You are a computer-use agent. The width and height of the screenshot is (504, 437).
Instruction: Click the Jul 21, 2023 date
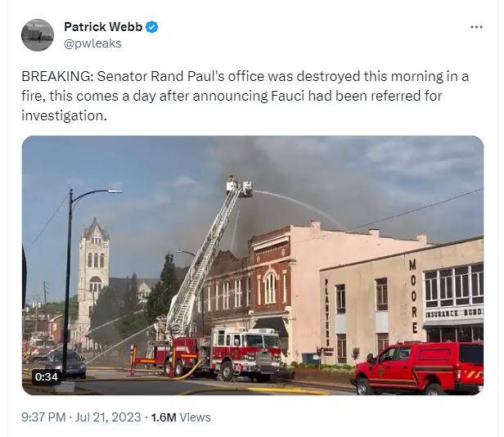coord(108,417)
